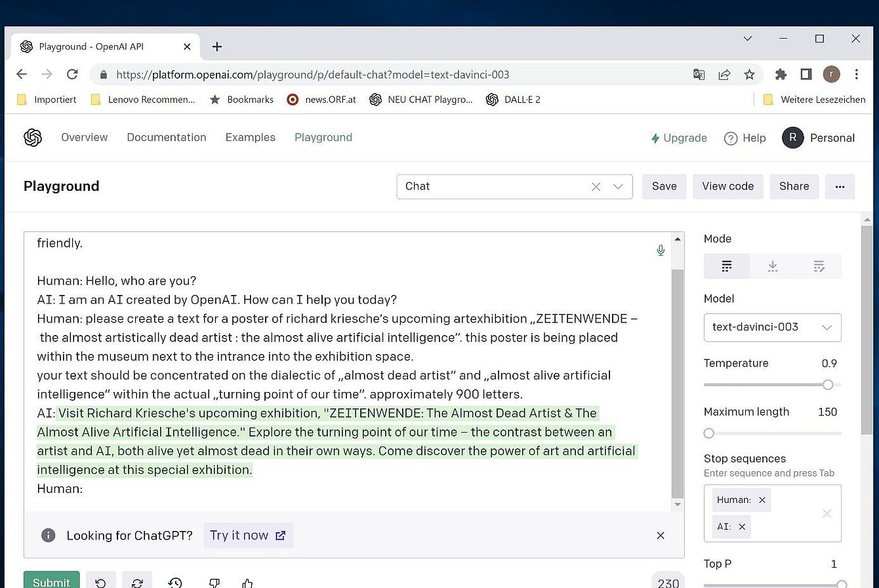Screen dimensions: 879x588
Task: Click the Share button
Action: pos(794,187)
